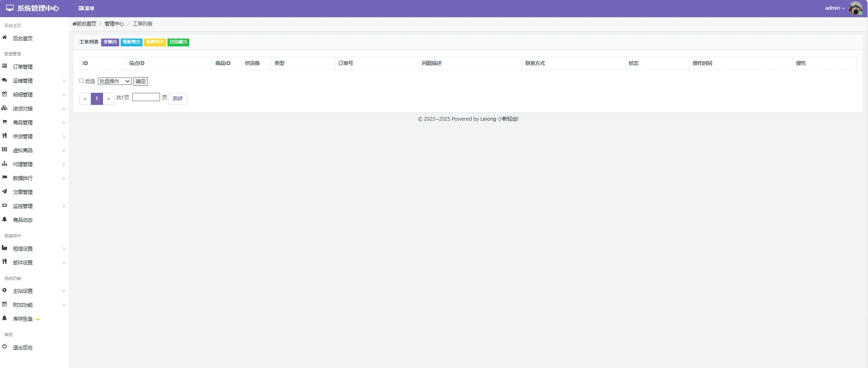
Task: Go to next page with » arrow
Action: click(109, 99)
